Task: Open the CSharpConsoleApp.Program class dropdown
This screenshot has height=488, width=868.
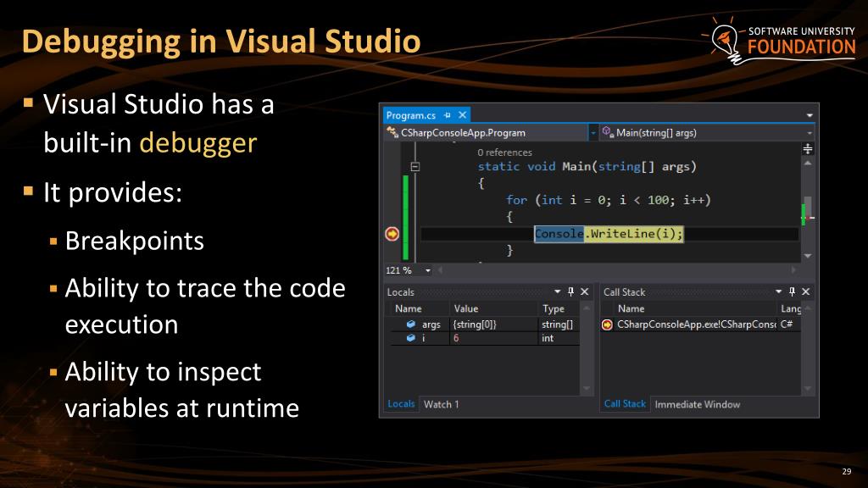Action: [593, 133]
